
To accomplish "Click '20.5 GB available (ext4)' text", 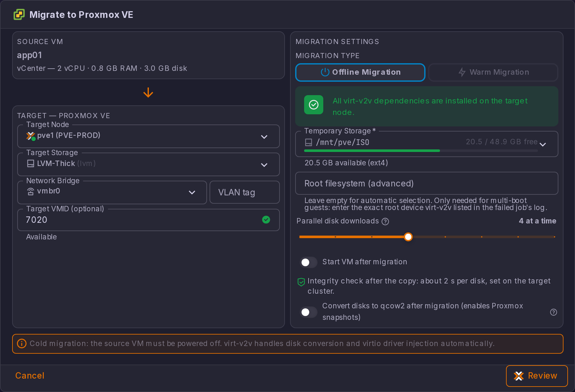I will (x=346, y=163).
